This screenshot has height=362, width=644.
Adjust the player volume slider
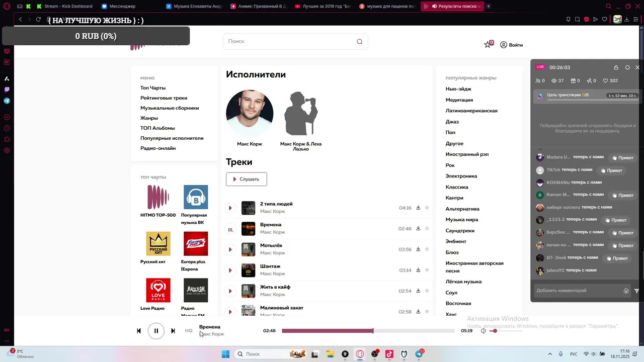click(506, 331)
